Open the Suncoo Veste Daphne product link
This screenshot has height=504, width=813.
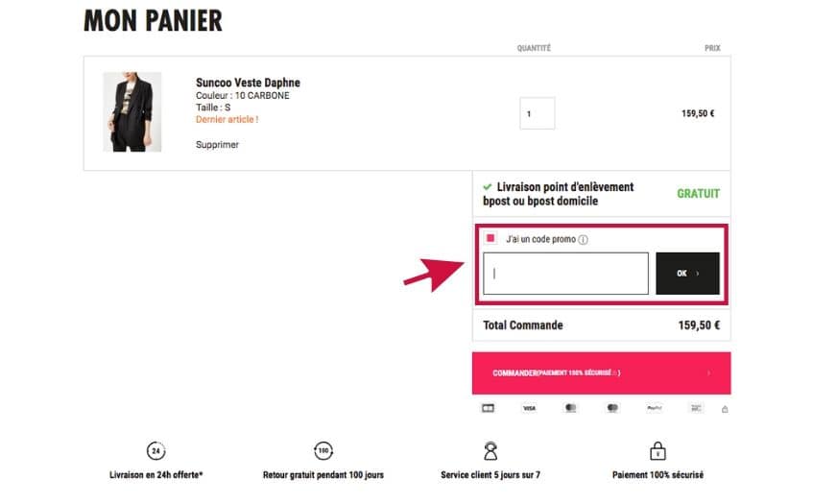(x=248, y=83)
